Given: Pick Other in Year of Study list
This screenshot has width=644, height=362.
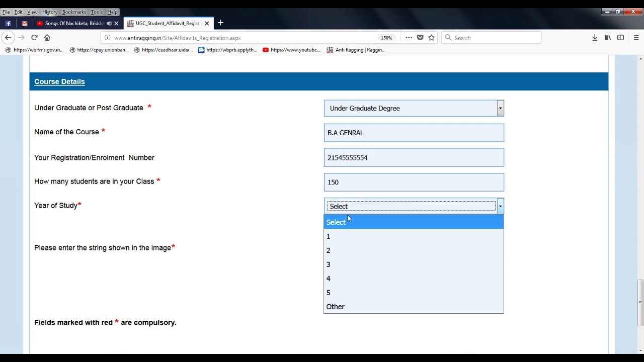Looking at the screenshot, I should (x=414, y=307).
